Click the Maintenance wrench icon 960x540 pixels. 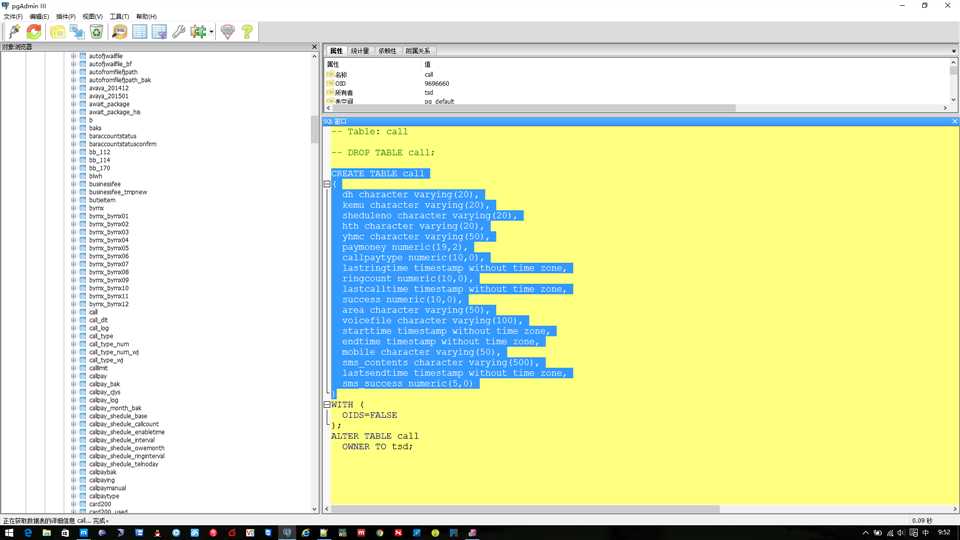(x=179, y=31)
